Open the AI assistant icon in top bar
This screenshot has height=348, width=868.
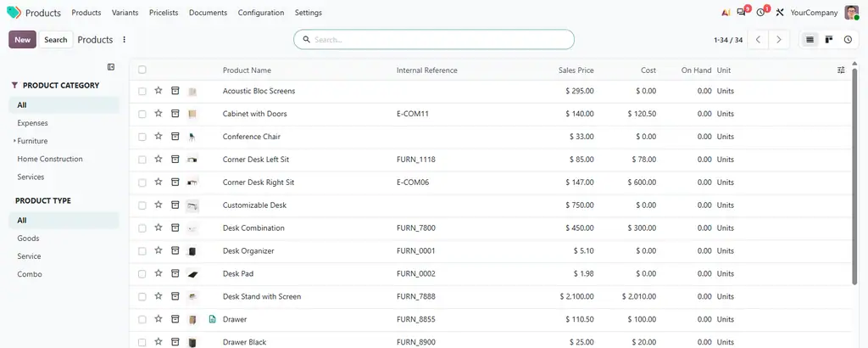pos(726,12)
